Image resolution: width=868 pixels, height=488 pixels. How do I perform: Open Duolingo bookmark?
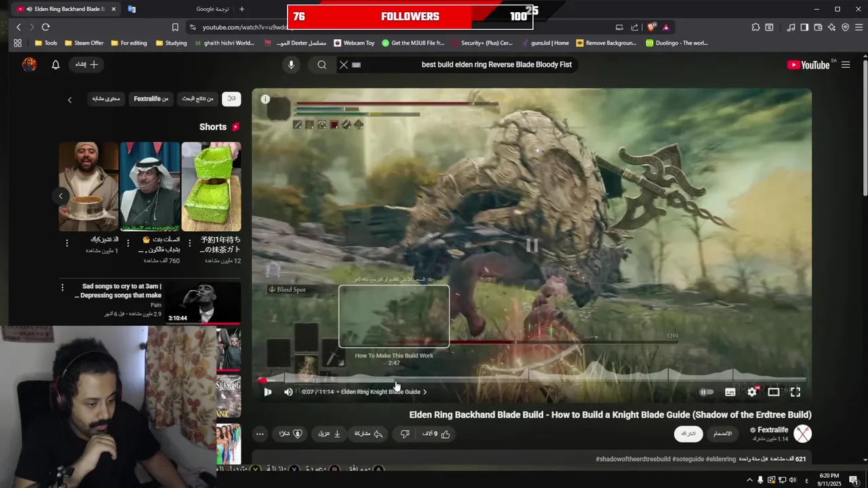coord(677,43)
